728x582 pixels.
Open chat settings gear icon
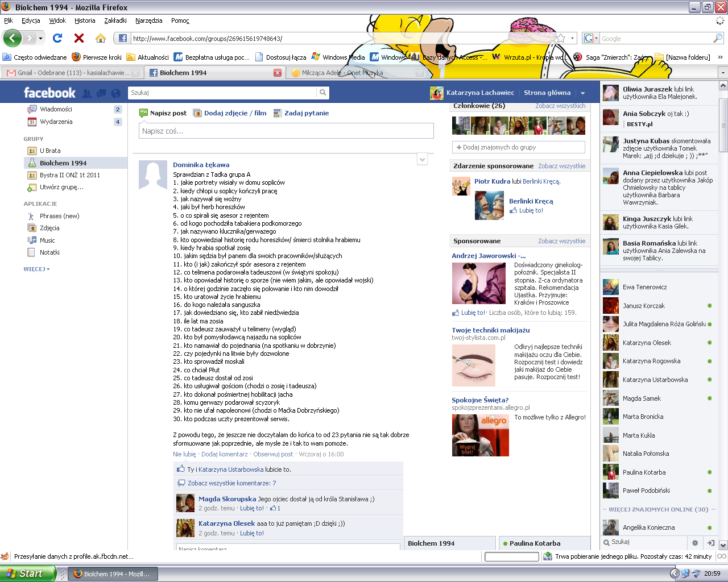[694, 543]
